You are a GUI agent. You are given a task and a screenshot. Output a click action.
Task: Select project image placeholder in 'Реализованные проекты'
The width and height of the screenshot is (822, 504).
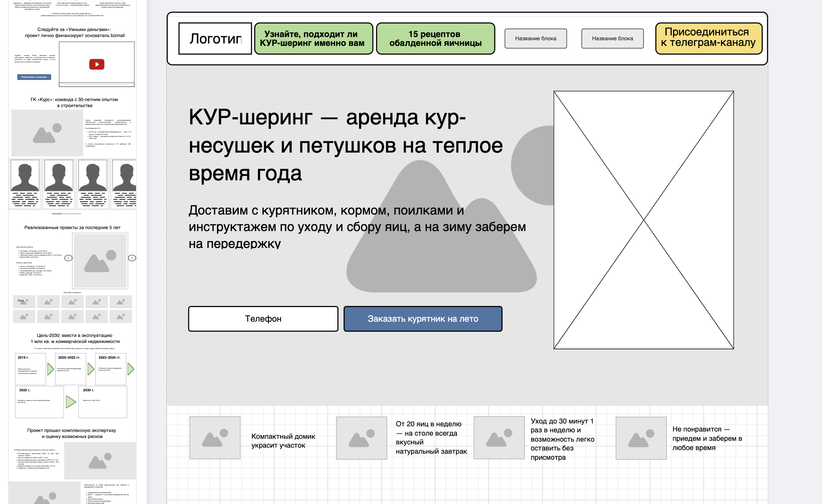click(x=100, y=261)
